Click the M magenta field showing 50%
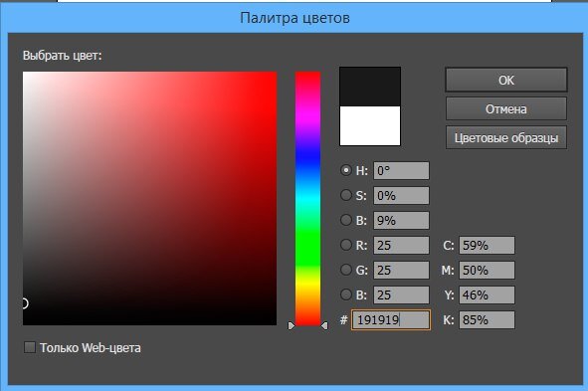Screen dimensions: 588x391 click(x=488, y=270)
